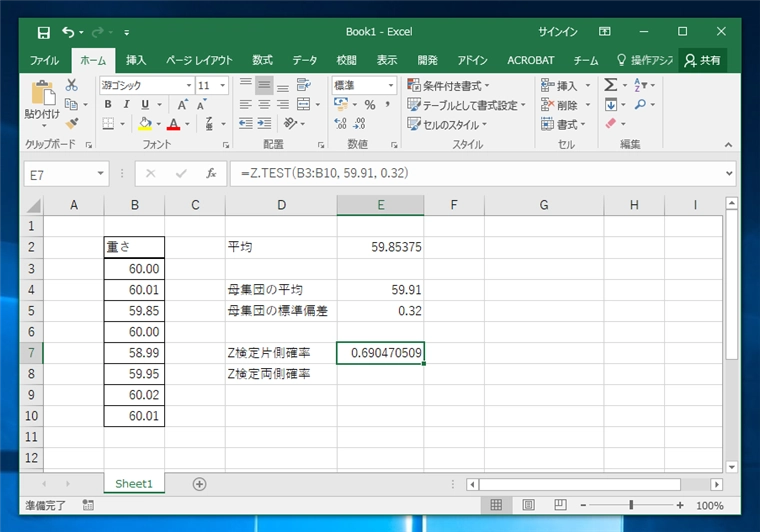
Task: Click the Insert Function fx button
Action: tap(211, 173)
